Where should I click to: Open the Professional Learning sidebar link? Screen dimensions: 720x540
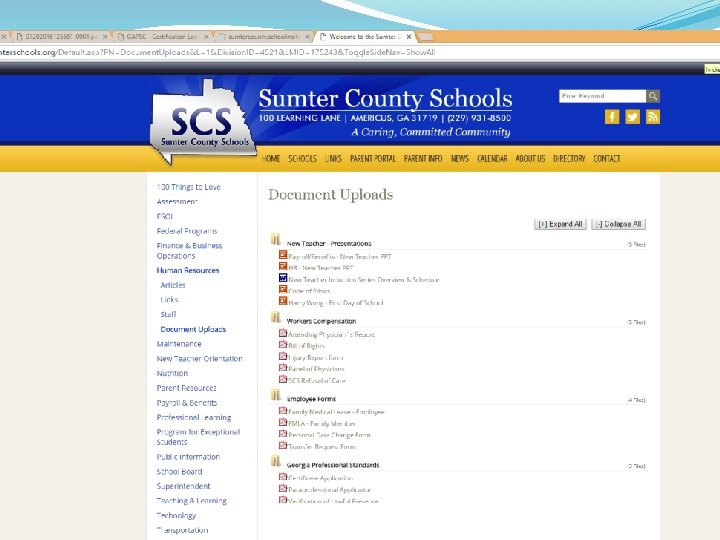[194, 417]
